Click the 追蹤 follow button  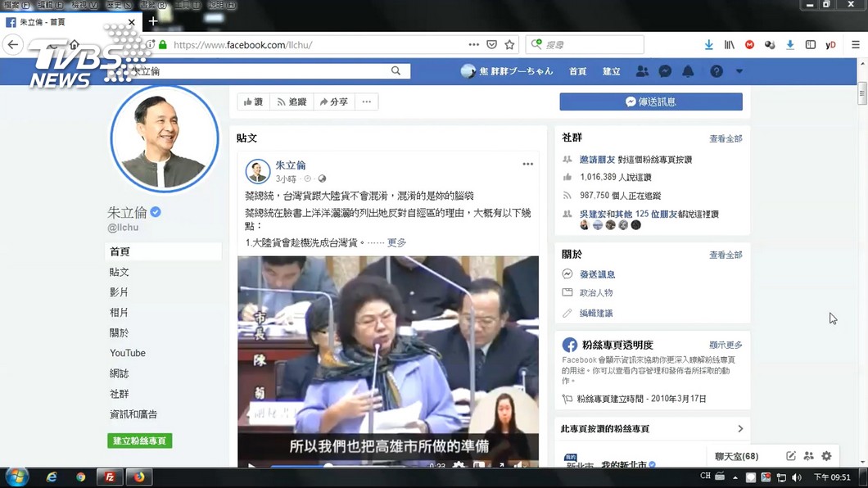point(292,102)
